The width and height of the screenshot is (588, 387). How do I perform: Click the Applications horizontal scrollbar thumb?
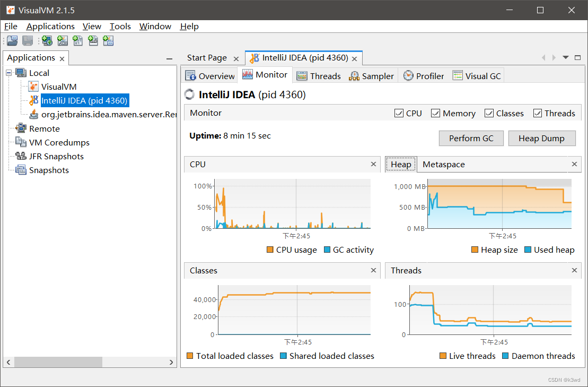(58, 362)
